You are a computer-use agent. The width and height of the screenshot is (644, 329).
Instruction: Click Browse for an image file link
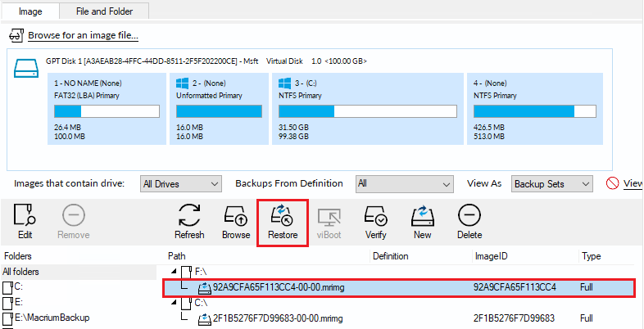coord(82,36)
